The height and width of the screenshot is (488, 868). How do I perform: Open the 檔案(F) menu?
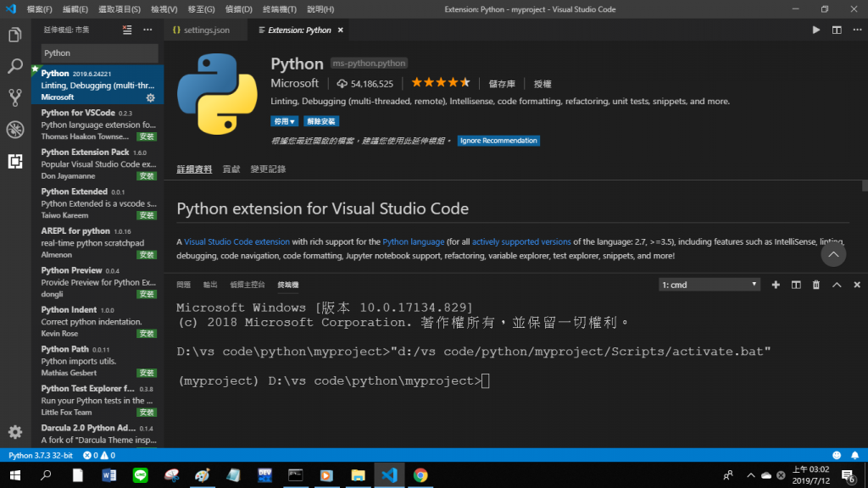click(x=39, y=9)
